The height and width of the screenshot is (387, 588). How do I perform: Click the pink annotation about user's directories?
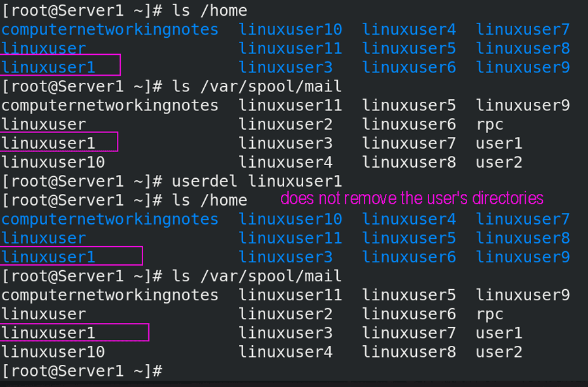coord(412,198)
